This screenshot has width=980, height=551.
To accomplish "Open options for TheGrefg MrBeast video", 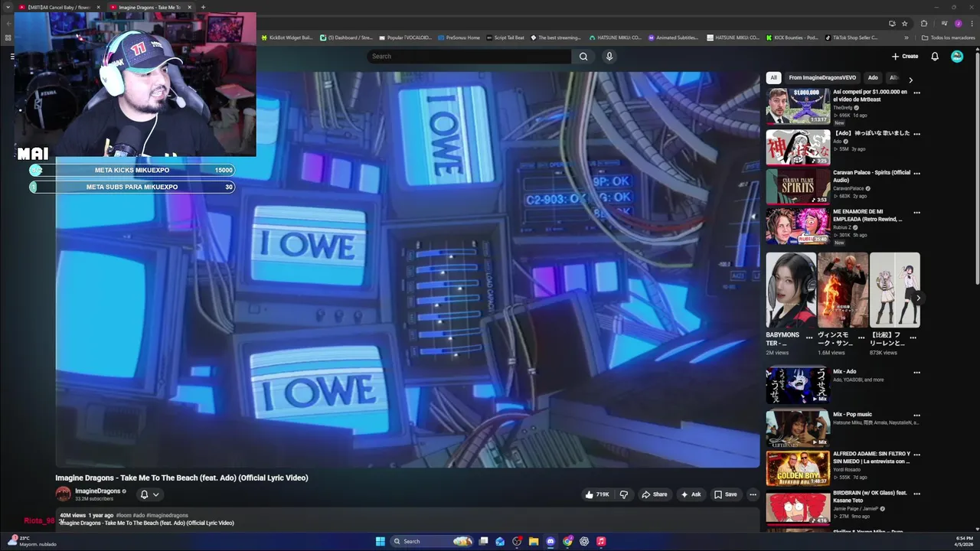I will (916, 93).
